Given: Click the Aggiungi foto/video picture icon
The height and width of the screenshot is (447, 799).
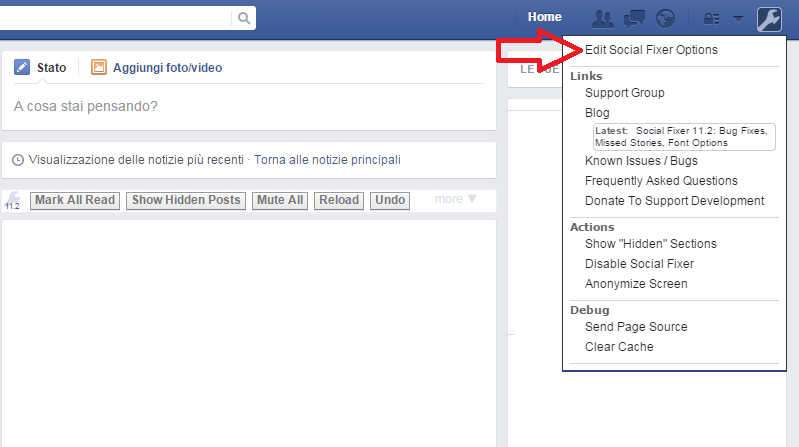Looking at the screenshot, I should 98,67.
